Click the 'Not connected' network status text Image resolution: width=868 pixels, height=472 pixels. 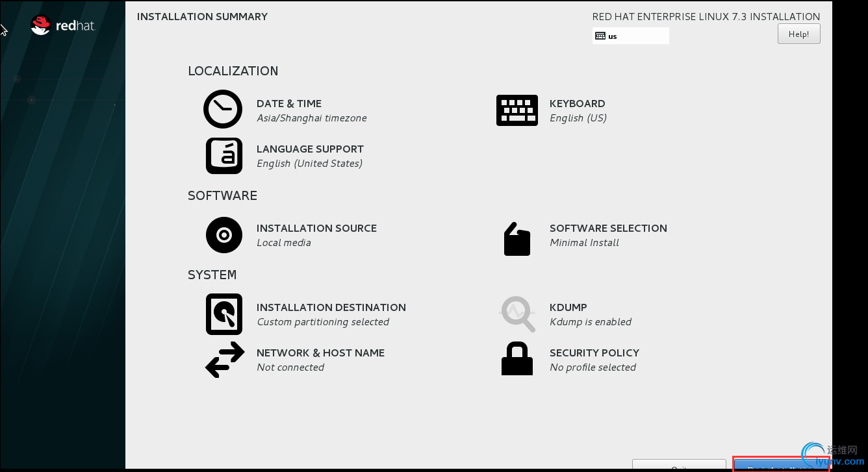[290, 367]
